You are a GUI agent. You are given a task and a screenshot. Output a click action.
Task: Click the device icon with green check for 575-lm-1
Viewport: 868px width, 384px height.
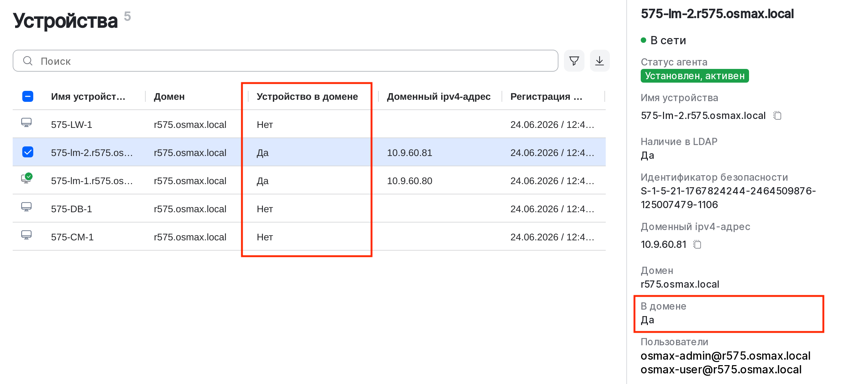(27, 178)
